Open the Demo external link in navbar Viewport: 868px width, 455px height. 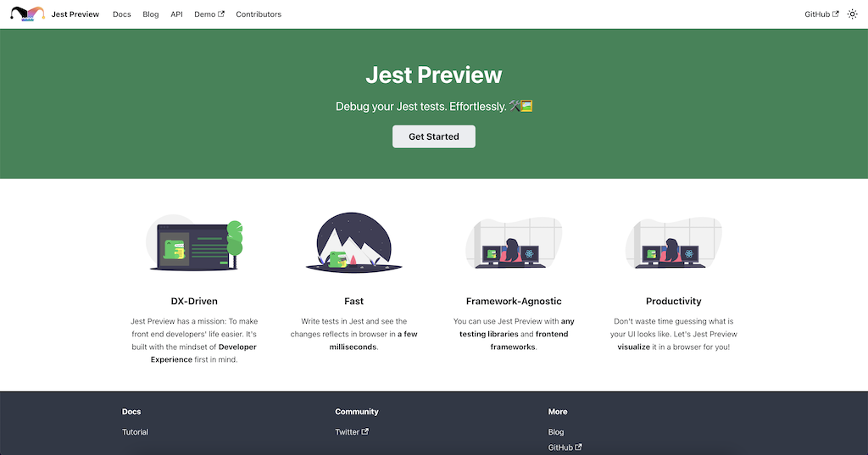(x=209, y=14)
